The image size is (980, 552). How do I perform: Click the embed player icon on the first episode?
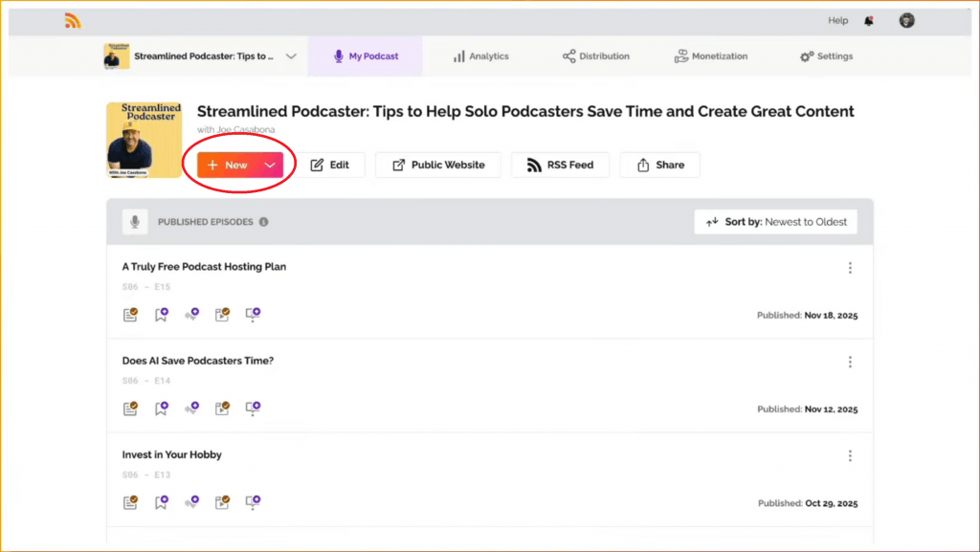pyautogui.click(x=252, y=314)
